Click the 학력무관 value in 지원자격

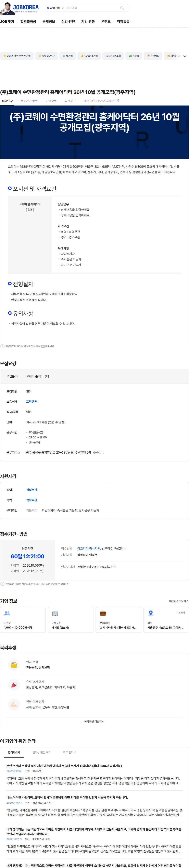32,500
